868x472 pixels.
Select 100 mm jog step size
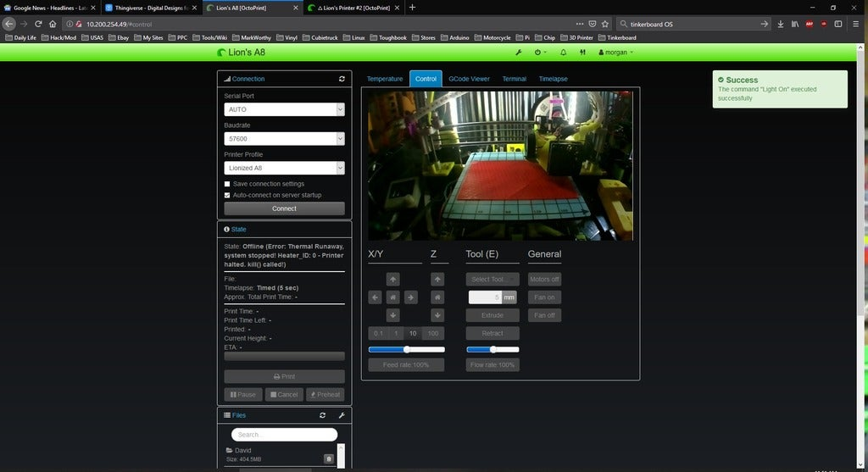click(x=433, y=333)
